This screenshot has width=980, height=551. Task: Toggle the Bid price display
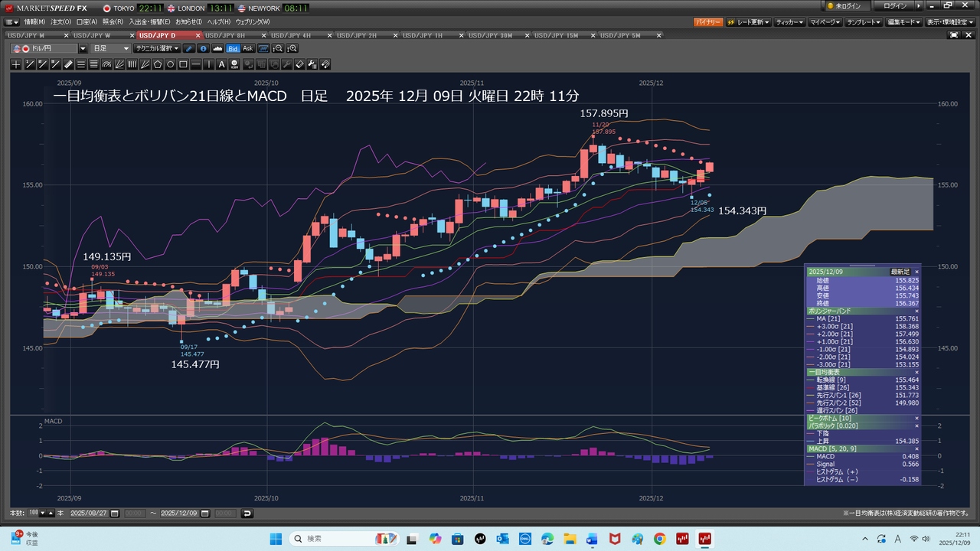pos(233,48)
